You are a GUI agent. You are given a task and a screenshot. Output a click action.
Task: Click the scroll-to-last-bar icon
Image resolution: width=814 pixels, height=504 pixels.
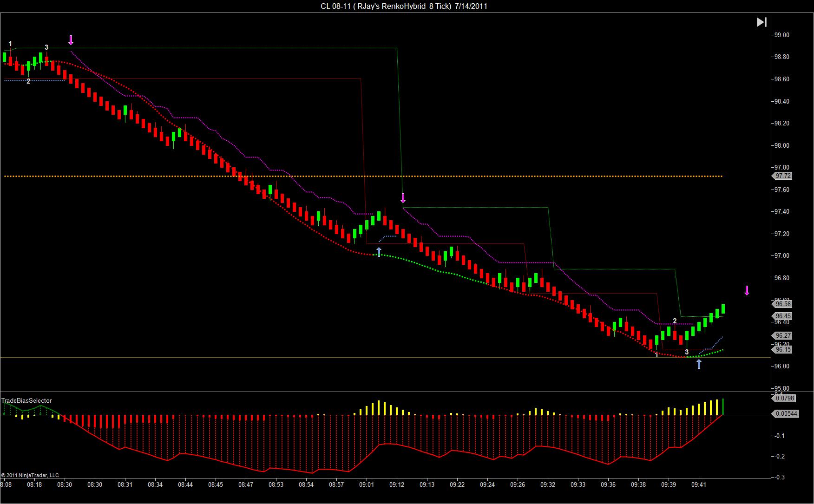(x=761, y=22)
